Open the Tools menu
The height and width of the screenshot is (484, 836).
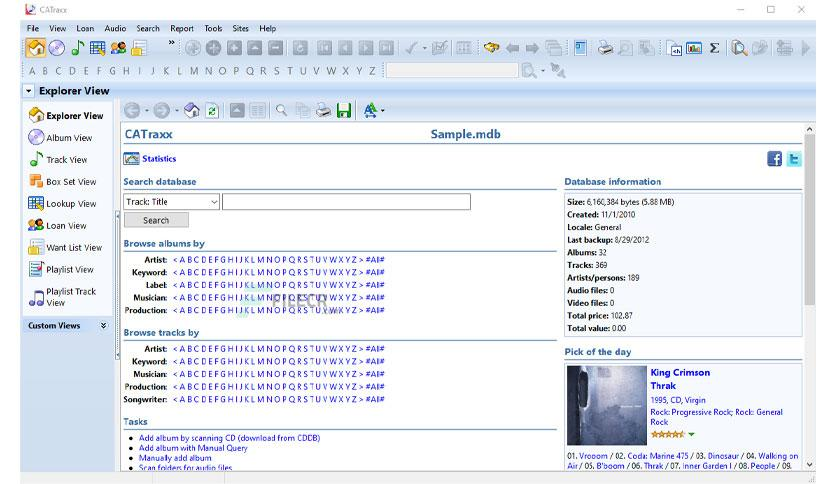[x=213, y=29]
